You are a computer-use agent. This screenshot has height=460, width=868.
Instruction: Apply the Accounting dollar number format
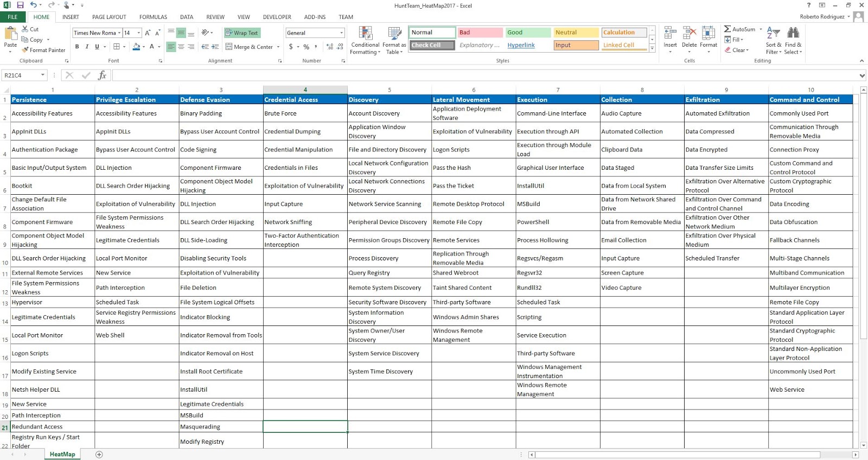(291, 47)
